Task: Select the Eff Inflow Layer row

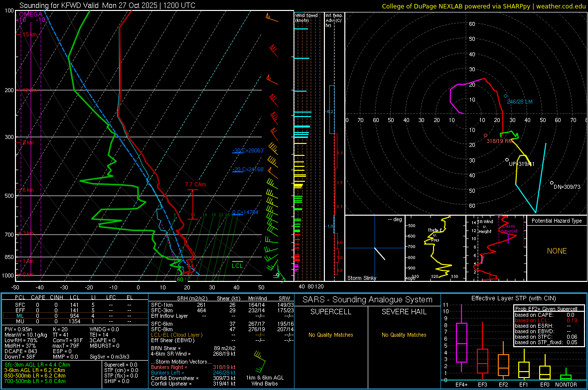Action: coord(222,316)
